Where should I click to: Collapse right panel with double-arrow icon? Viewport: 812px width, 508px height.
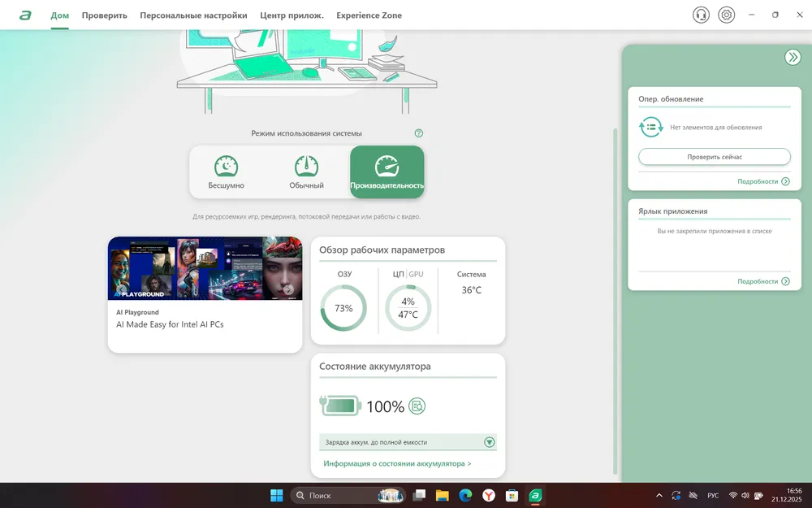tap(793, 57)
